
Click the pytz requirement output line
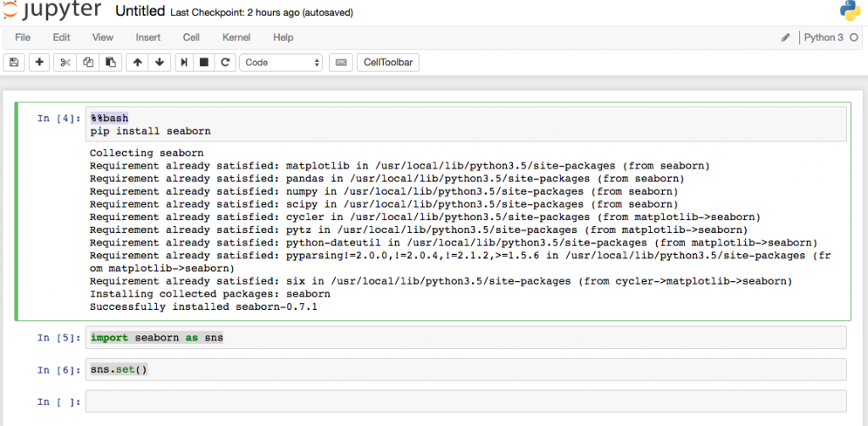tap(419, 230)
